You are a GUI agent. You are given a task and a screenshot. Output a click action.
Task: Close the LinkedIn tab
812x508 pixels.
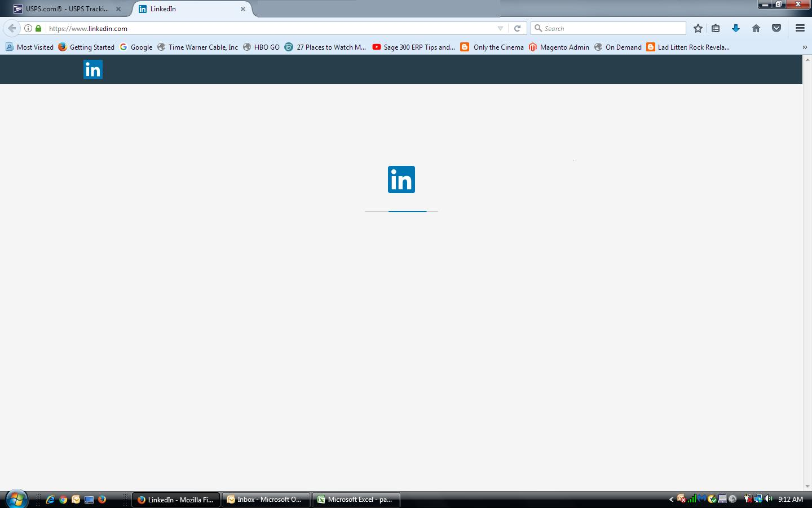point(243,9)
